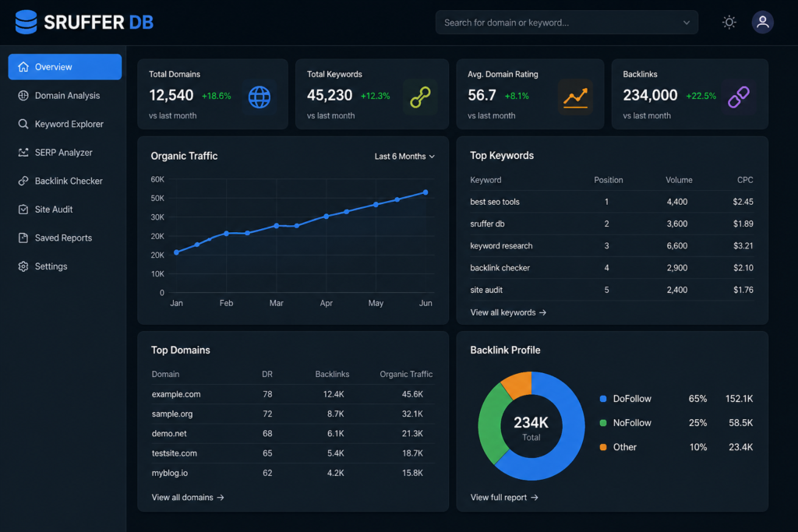Screen dimensions: 798x532
Task: Click the purple chain icon in Backlinks card
Action: coord(738,97)
